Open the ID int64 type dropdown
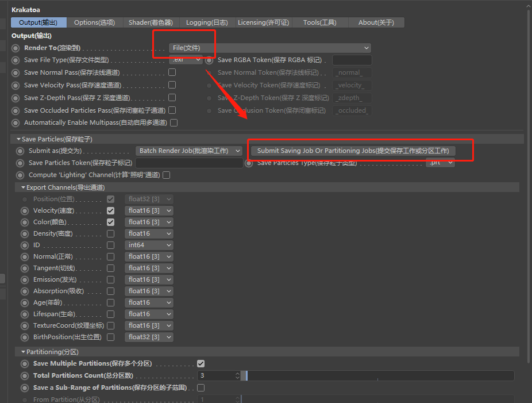Image resolution: width=532 pixels, height=403 pixels. pos(149,245)
